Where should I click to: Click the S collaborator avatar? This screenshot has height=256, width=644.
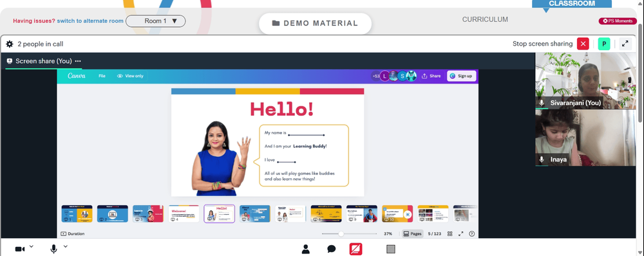[x=402, y=76]
